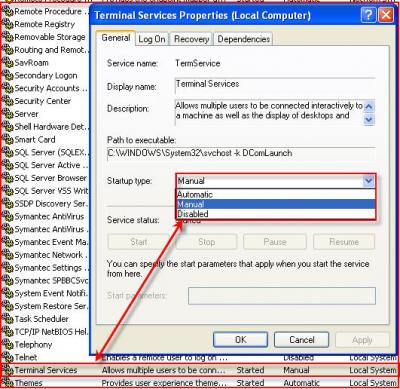Click the gear icon beside Remote Registry
Viewport: 400px width, 389px height.
(x=7, y=24)
